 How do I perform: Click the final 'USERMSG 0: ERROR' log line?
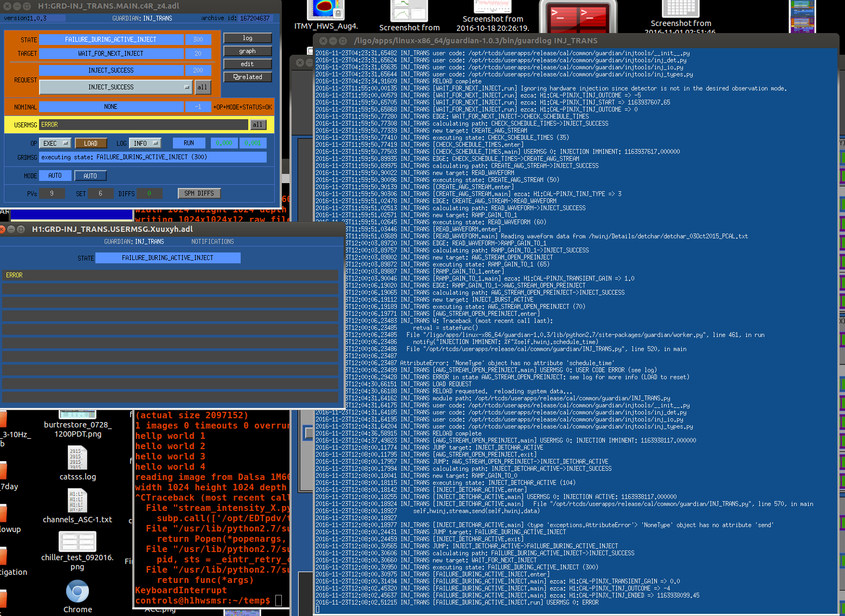(x=457, y=602)
